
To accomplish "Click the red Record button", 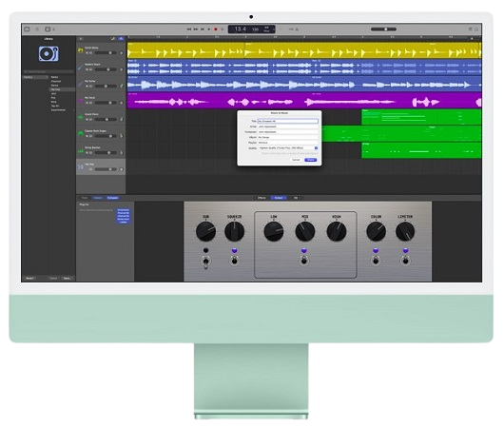I will coord(216,29).
